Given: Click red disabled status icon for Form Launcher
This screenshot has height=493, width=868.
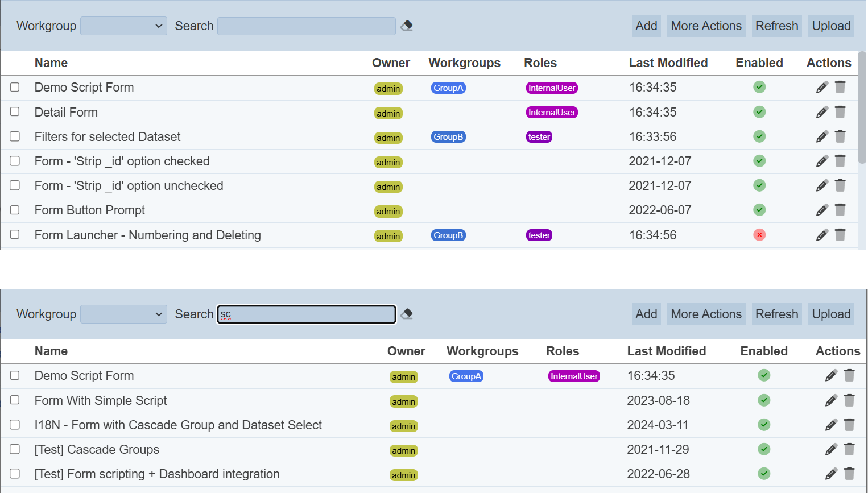Looking at the screenshot, I should coord(759,235).
